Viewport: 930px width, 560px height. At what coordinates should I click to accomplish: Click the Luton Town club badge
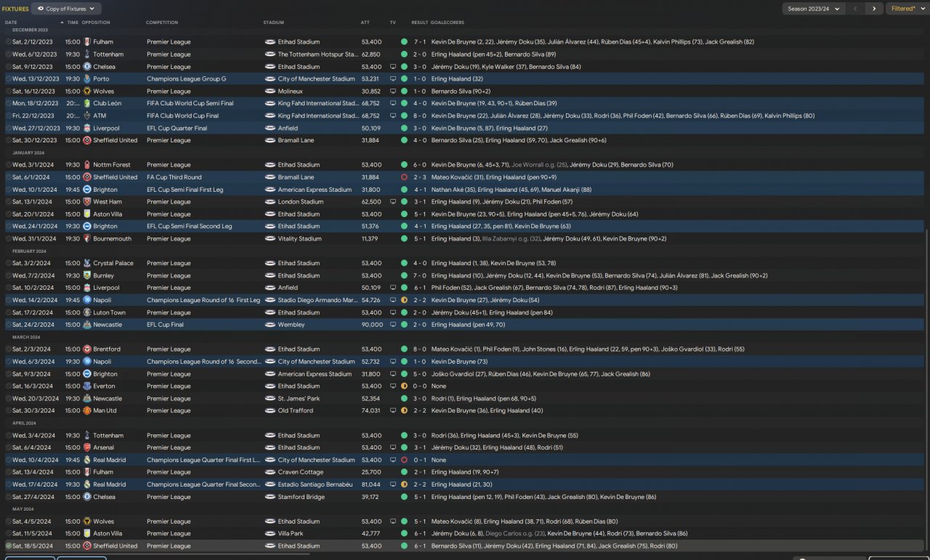click(87, 313)
